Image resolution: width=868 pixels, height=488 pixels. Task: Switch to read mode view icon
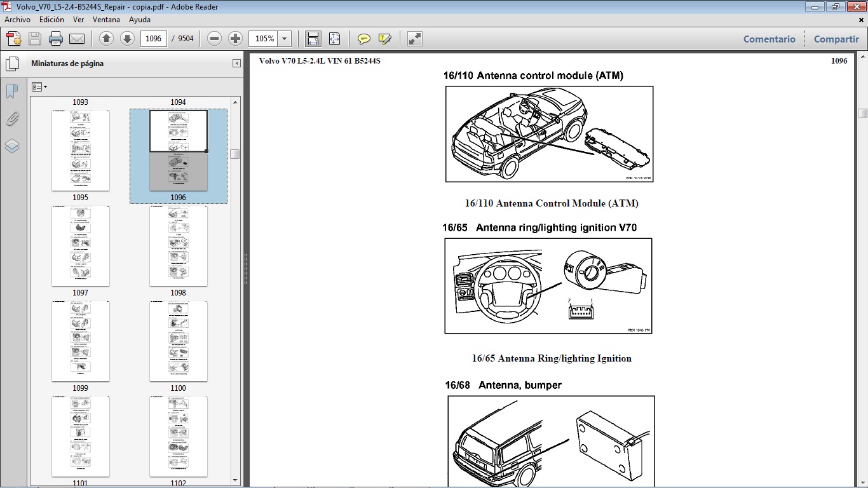tap(415, 39)
